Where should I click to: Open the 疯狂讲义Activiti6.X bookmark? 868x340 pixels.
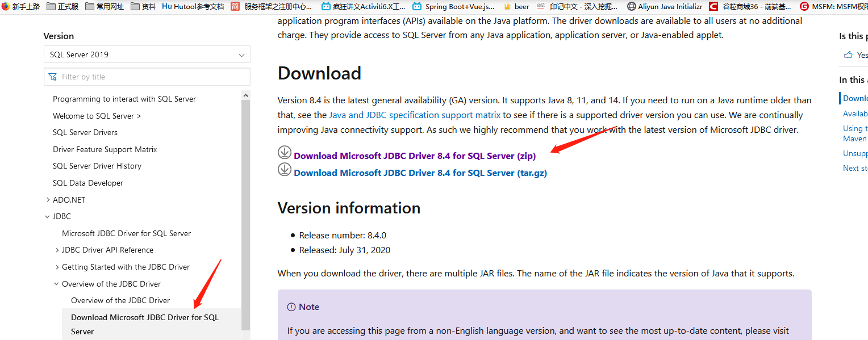pos(363,7)
